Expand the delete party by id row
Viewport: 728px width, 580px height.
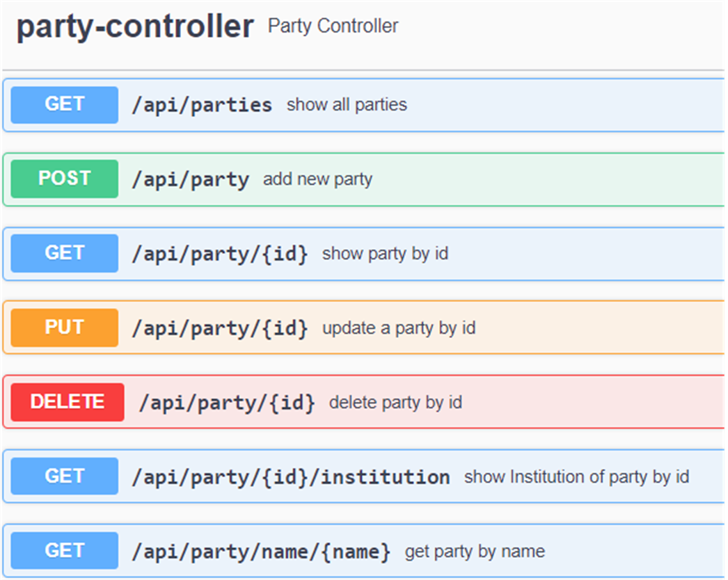[x=364, y=402]
